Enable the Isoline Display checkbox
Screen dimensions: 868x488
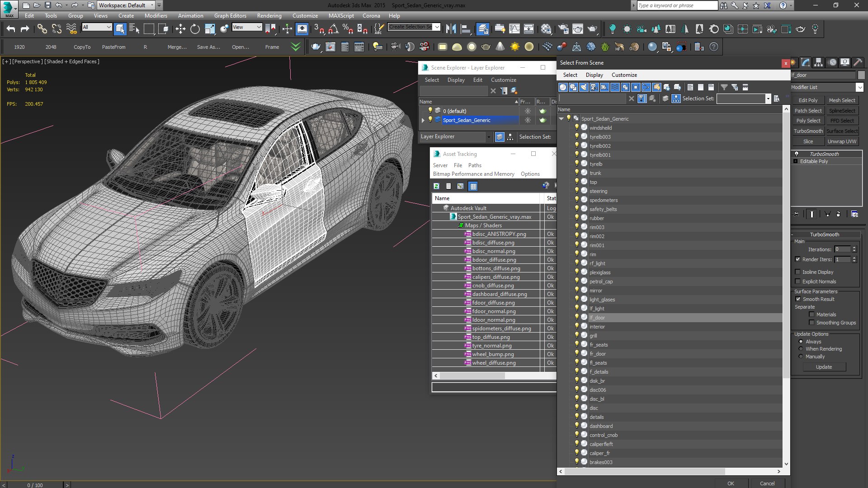pyautogui.click(x=797, y=272)
